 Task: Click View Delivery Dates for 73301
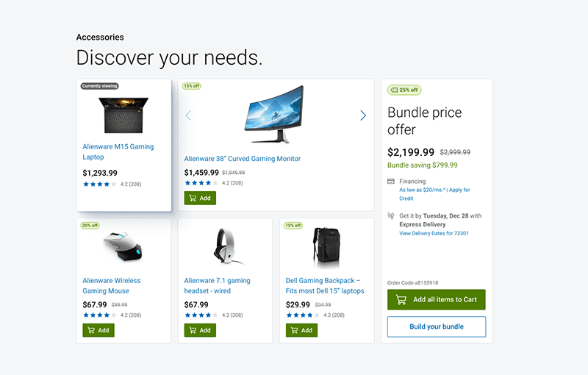[x=434, y=233]
